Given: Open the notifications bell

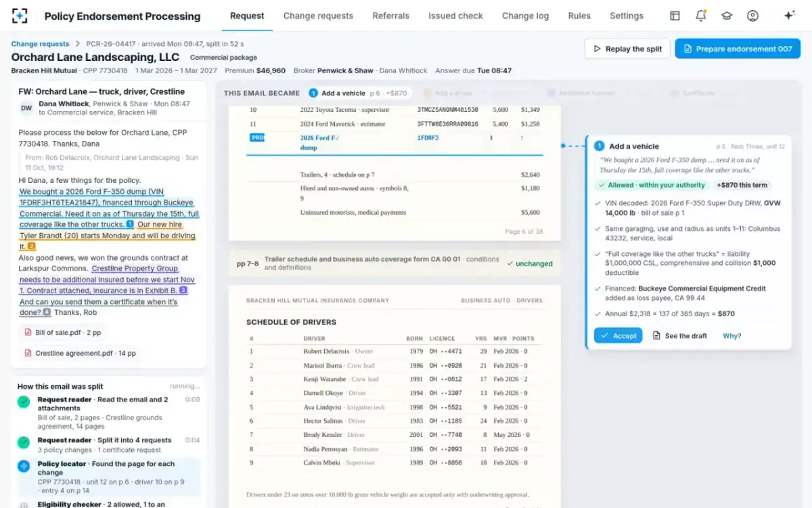Looking at the screenshot, I should tap(701, 16).
